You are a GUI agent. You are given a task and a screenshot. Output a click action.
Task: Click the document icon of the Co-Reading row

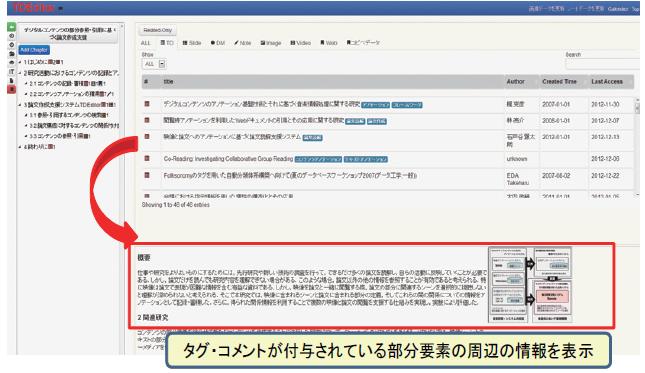pos(147,158)
